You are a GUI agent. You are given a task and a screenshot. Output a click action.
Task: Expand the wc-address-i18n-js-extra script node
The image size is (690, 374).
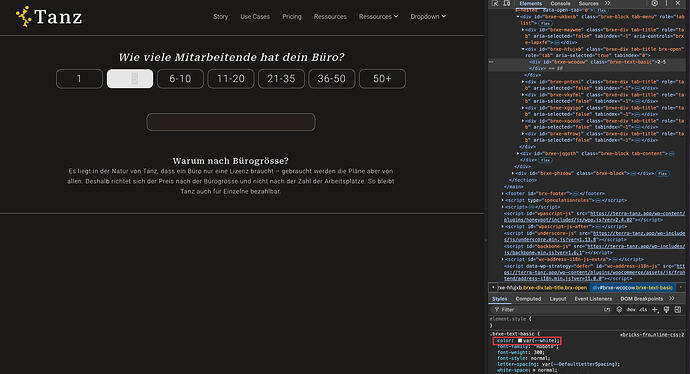click(503, 260)
